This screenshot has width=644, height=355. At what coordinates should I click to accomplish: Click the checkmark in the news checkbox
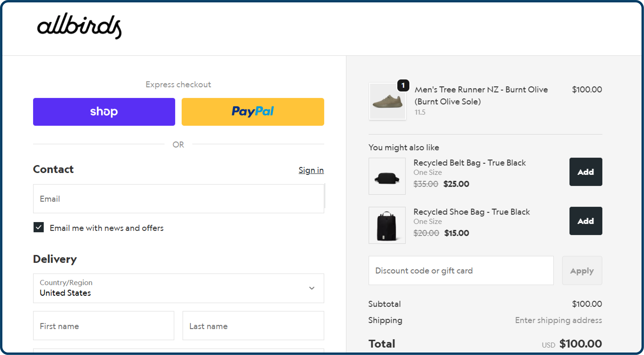coord(38,228)
